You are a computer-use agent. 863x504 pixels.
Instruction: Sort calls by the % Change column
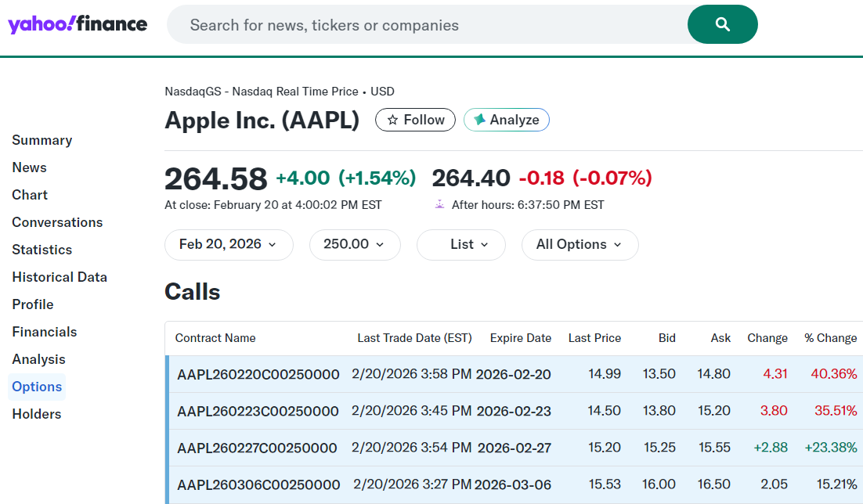830,337
